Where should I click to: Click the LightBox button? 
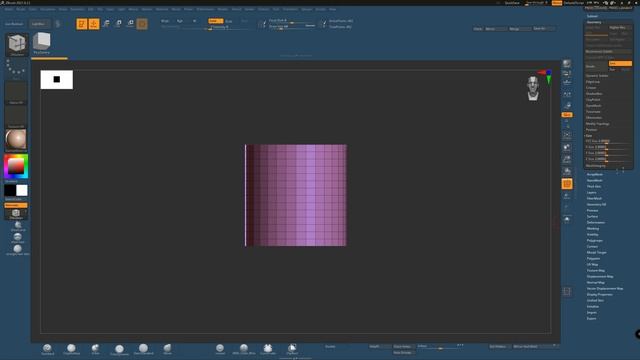(40, 24)
